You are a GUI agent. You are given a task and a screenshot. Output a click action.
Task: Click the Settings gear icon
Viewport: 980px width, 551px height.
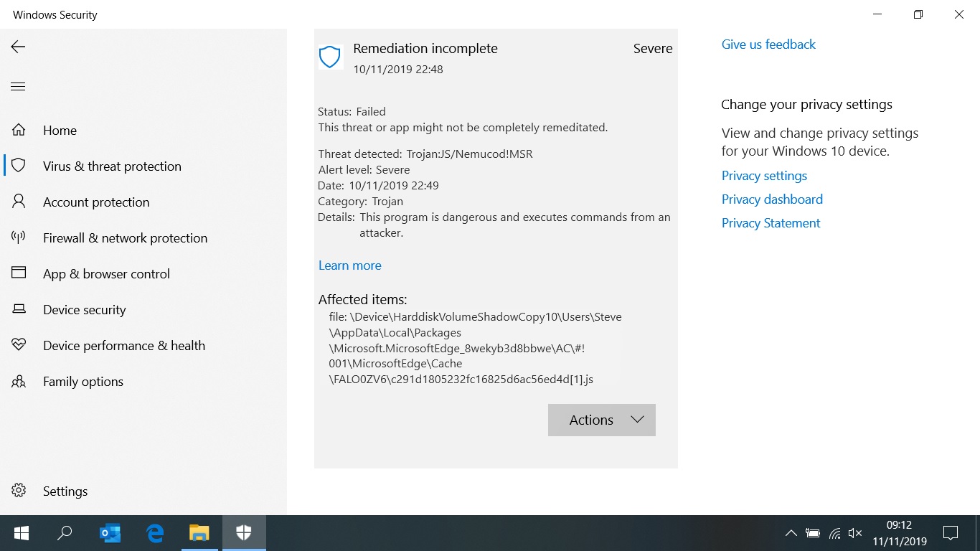point(19,491)
